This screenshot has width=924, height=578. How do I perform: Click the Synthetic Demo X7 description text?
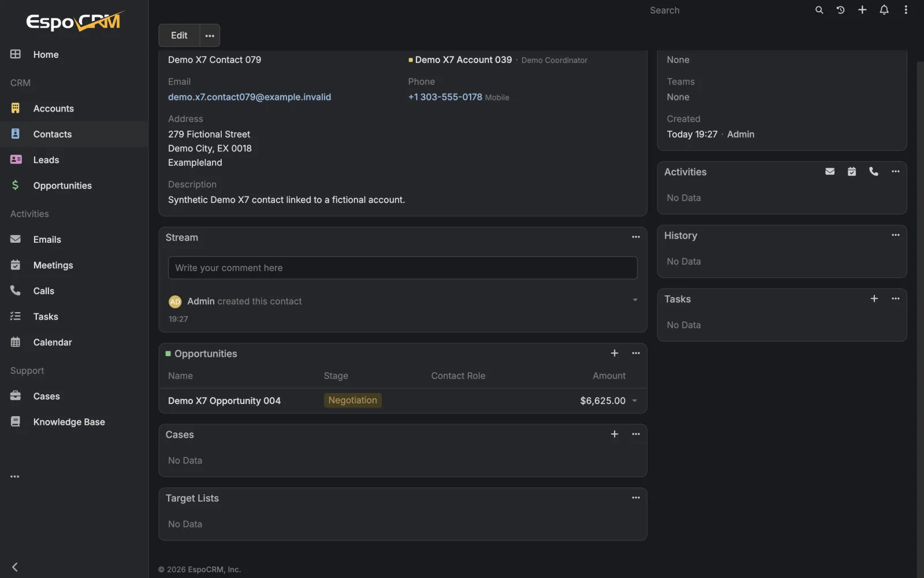[x=286, y=200]
